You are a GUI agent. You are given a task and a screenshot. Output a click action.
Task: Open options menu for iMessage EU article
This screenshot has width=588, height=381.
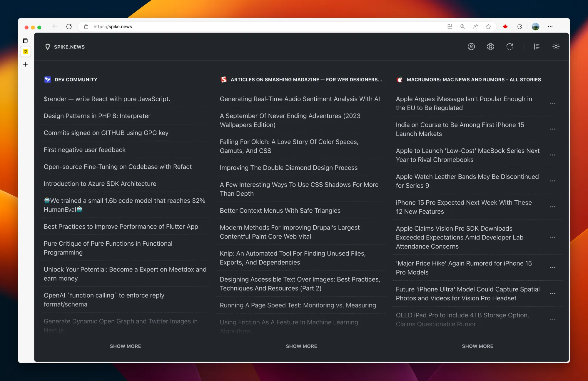(x=553, y=103)
